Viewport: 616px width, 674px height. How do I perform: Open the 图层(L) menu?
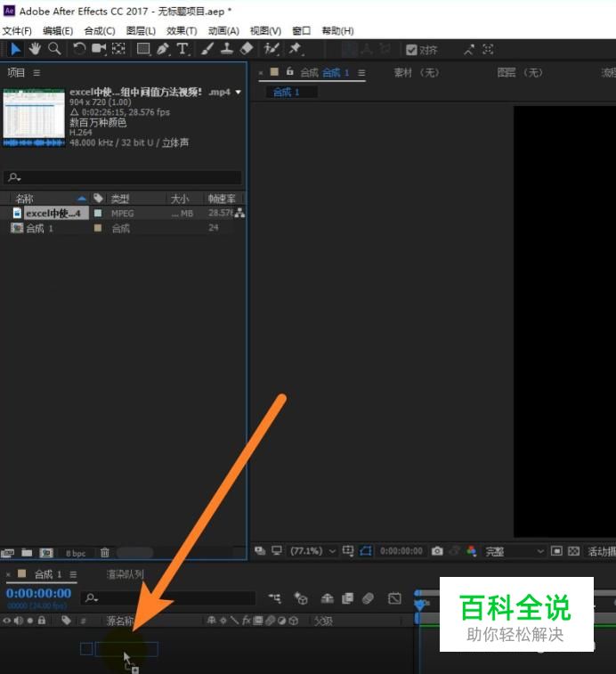tap(141, 31)
